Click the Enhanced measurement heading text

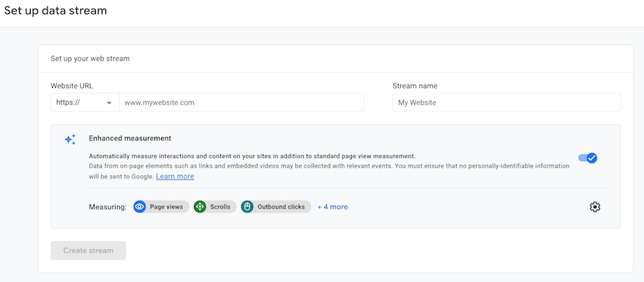130,138
